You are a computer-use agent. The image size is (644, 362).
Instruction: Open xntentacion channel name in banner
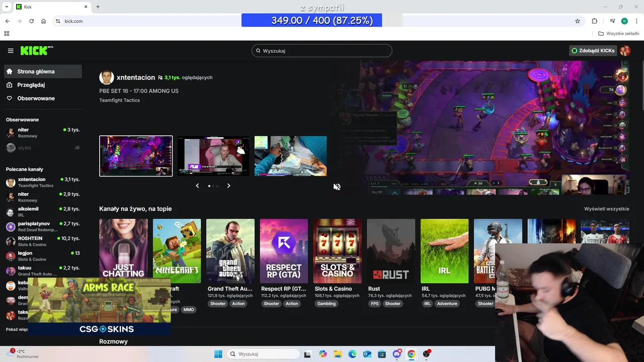click(136, 77)
